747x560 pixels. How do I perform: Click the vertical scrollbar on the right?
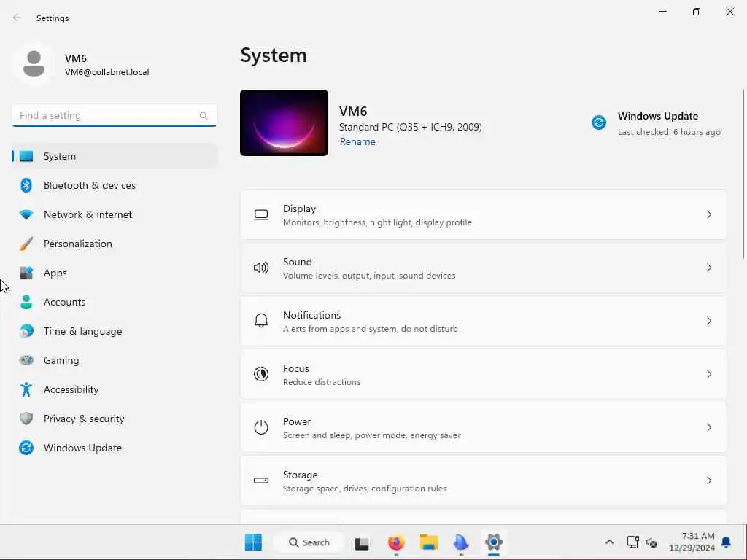click(743, 174)
